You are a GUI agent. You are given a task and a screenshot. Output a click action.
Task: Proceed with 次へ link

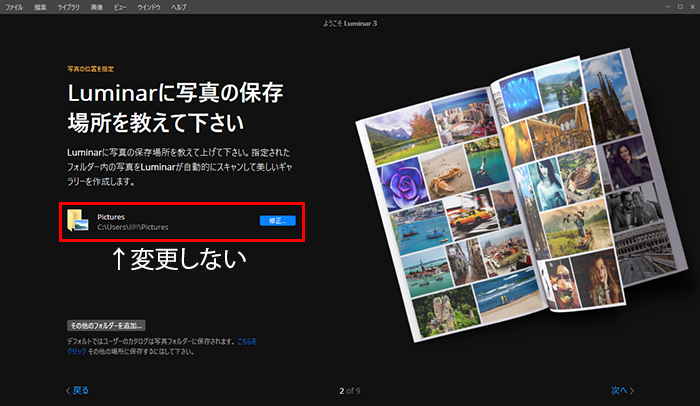tap(622, 390)
